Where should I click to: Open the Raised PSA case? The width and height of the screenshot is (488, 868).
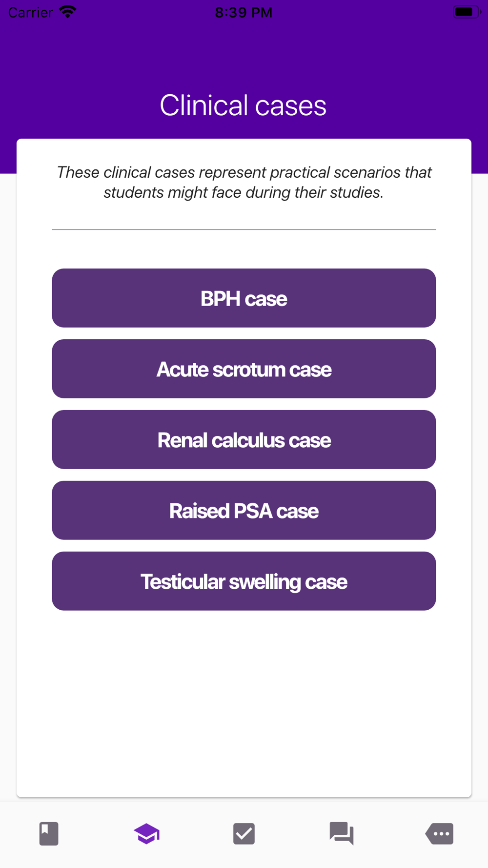(244, 511)
